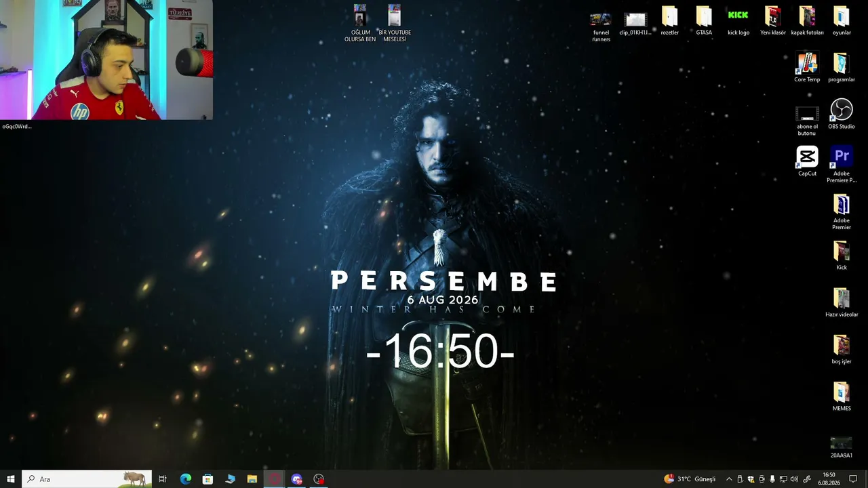
Task: Select the 20AA9A1 desktop file
Action: point(842,447)
